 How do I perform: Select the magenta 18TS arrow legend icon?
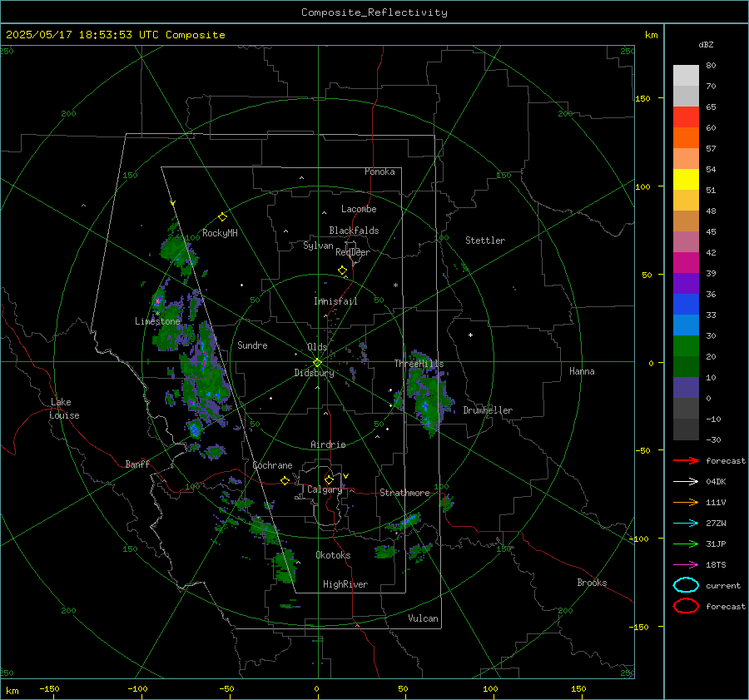point(686,565)
